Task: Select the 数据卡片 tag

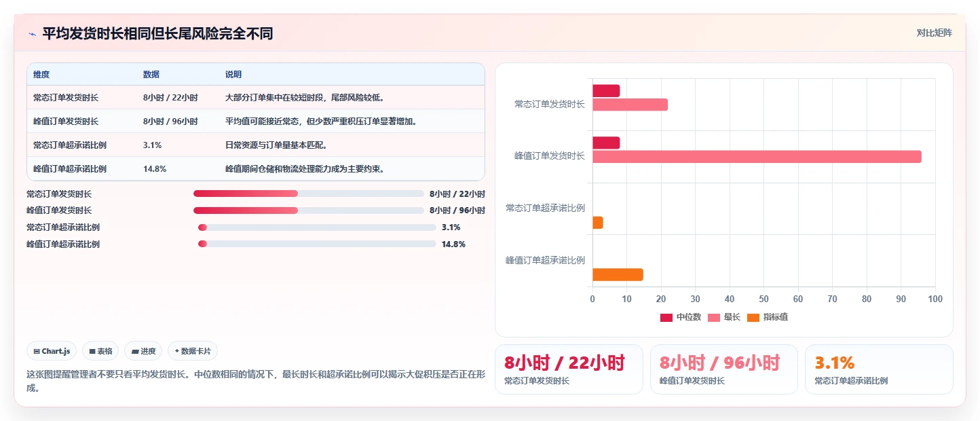Action: pyautogui.click(x=193, y=351)
